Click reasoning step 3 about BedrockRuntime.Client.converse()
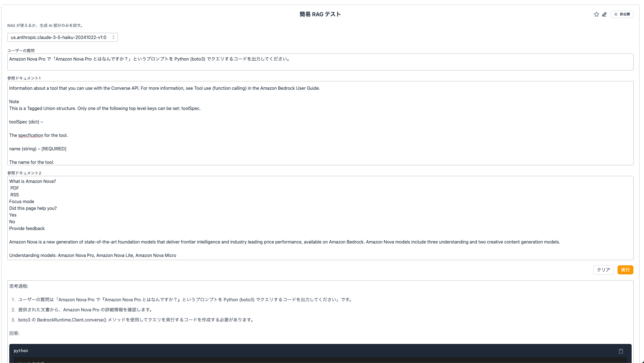This screenshot has width=644, height=363. tap(136, 320)
